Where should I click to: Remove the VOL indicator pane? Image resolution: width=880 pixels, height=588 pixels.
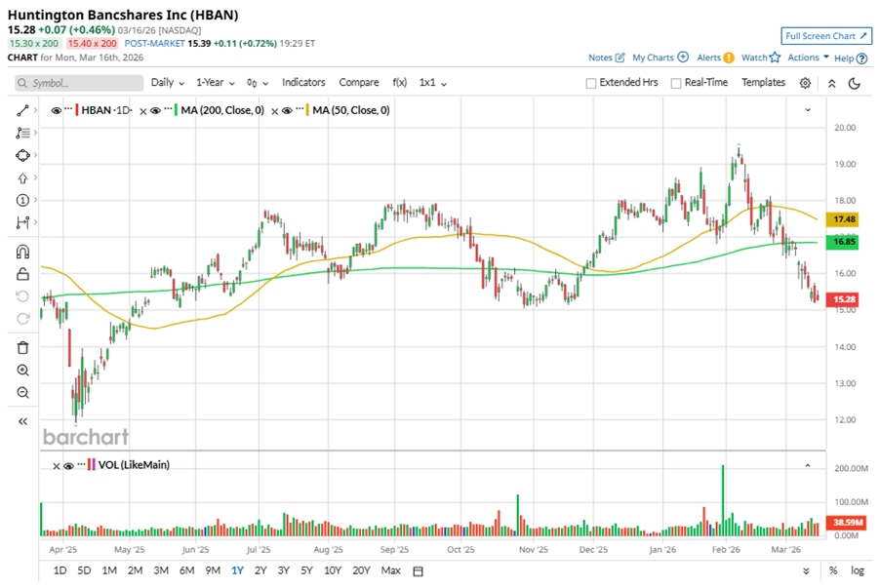click(x=57, y=466)
